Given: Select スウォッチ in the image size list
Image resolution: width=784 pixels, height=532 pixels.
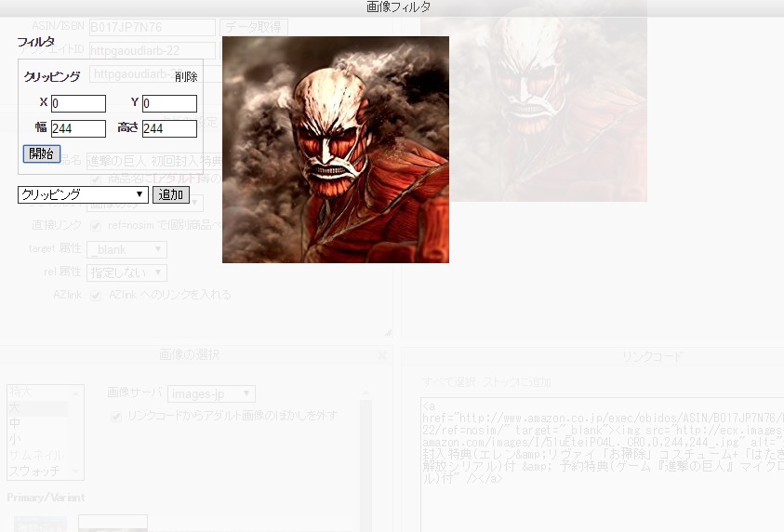Looking at the screenshot, I should point(37,471).
